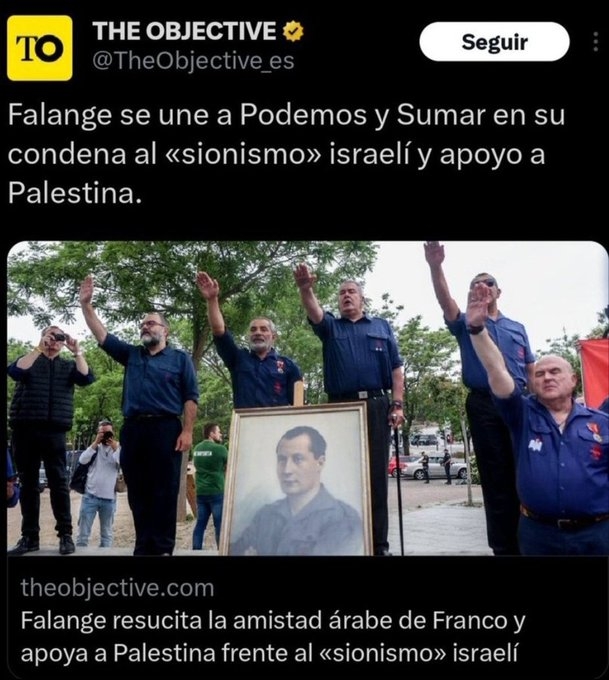Screen dimensions: 609x680
Task: Click the word 'Palestina.' in tweet text
Action: [x=75, y=193]
